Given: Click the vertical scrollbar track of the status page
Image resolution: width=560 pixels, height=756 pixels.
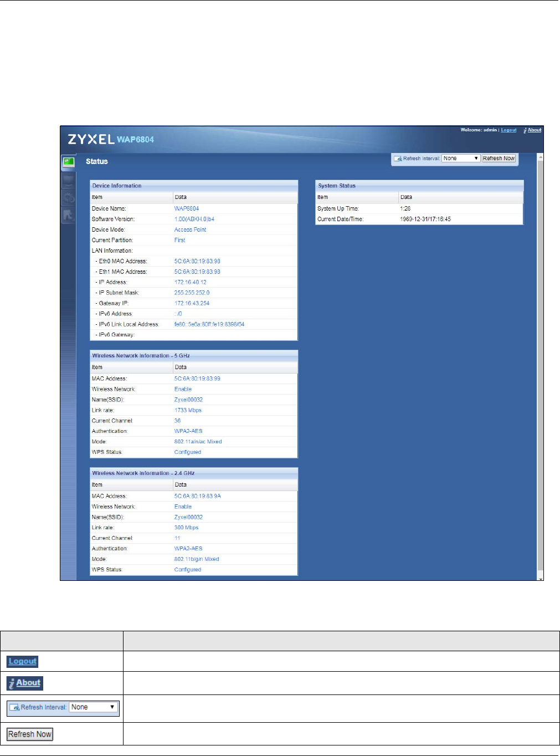Looking at the screenshot, I should [541, 366].
